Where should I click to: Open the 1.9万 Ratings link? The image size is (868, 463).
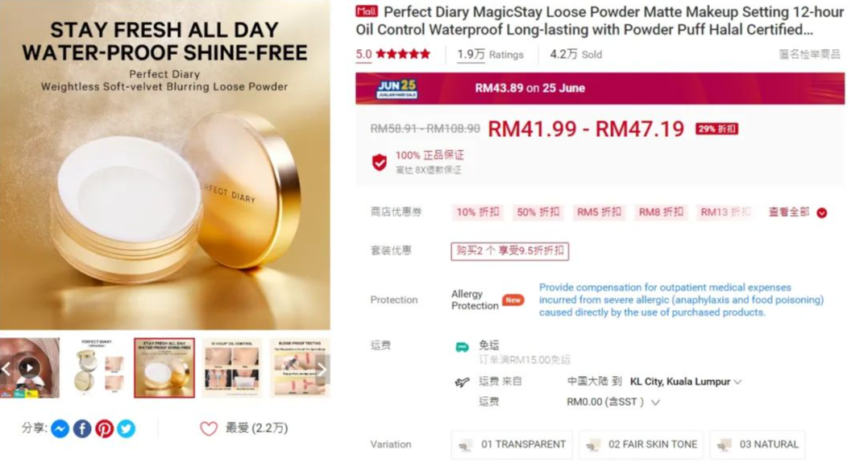click(491, 54)
